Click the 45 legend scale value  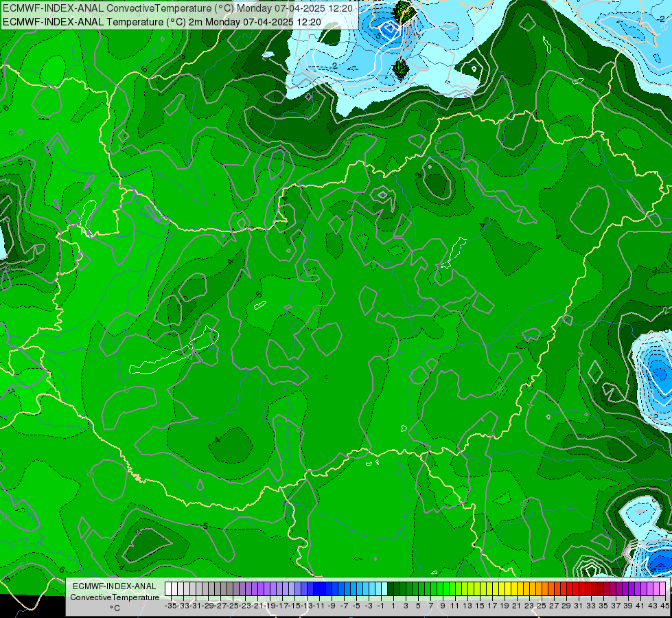point(664,606)
